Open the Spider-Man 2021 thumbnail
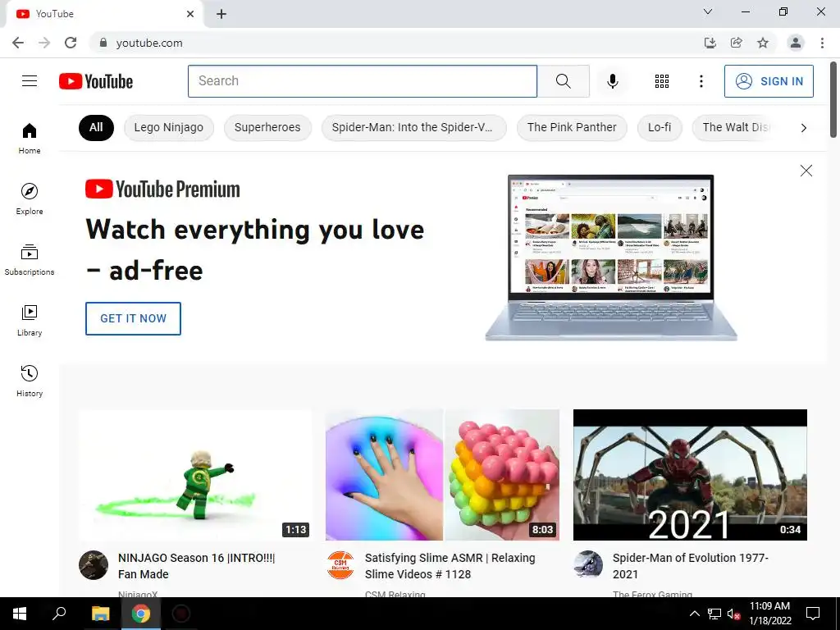Image resolution: width=840 pixels, height=630 pixels. tap(690, 475)
